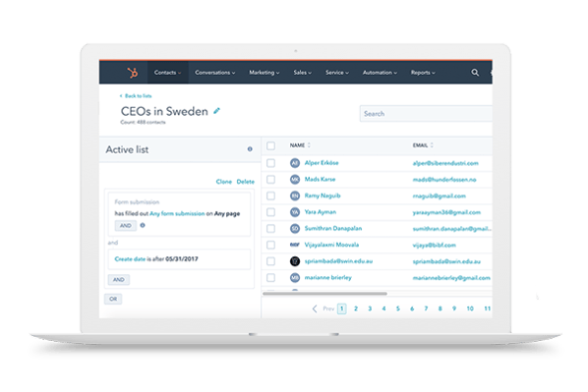Viewport: 588px width, 392px height.
Task: Click email yaraayman36@gmail.com
Action: (446, 212)
